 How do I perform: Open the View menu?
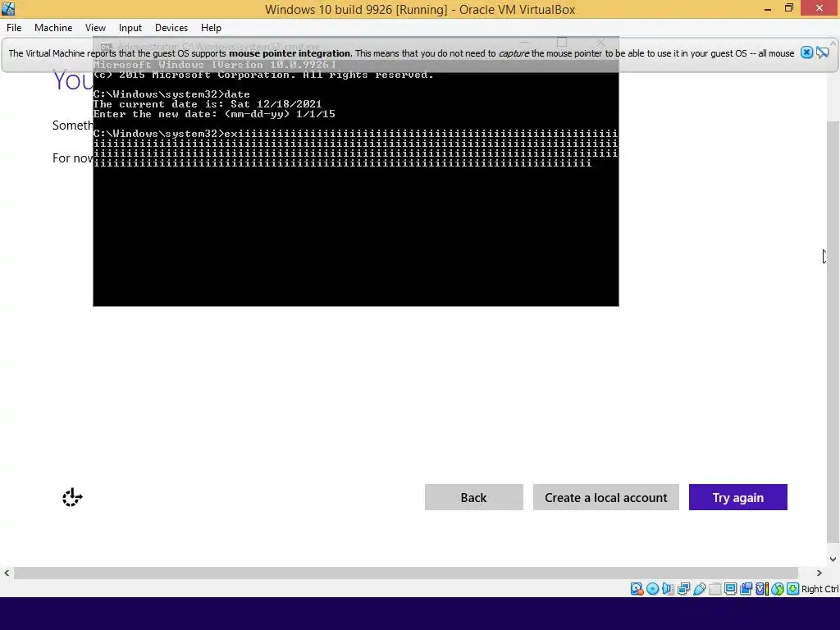[x=95, y=28]
